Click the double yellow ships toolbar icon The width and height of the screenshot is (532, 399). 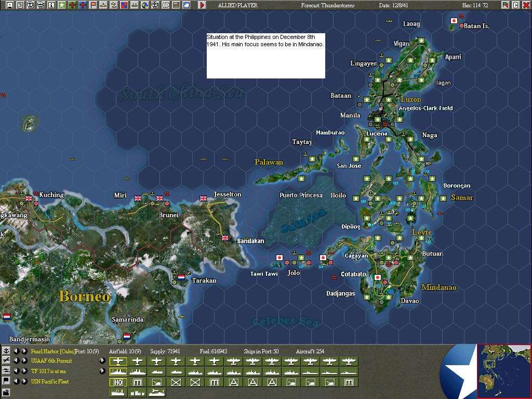(x=114, y=5)
